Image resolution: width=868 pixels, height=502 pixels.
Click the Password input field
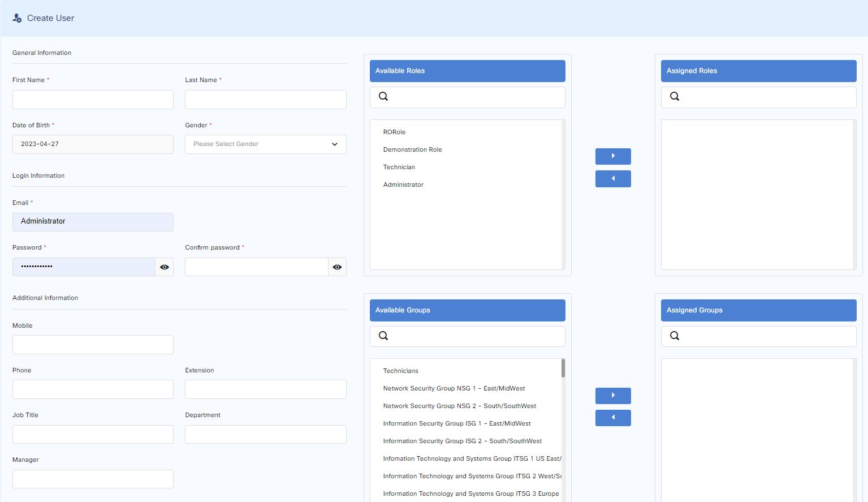click(x=84, y=267)
